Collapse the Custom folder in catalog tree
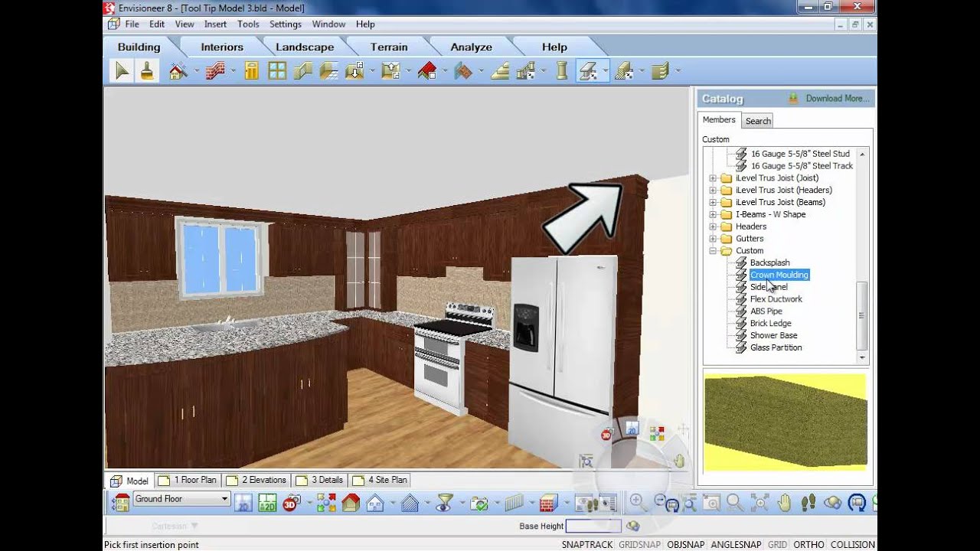This screenshot has width=980, height=551. pos(713,251)
